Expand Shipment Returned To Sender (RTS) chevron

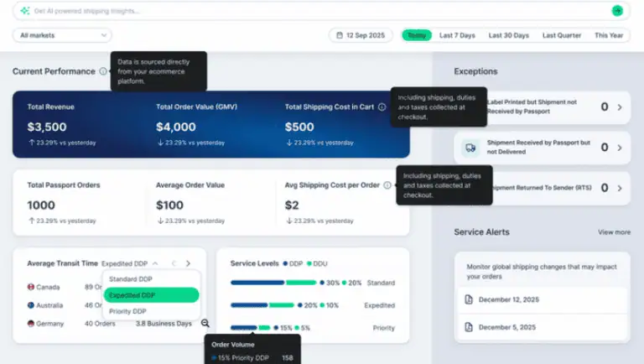619,188
